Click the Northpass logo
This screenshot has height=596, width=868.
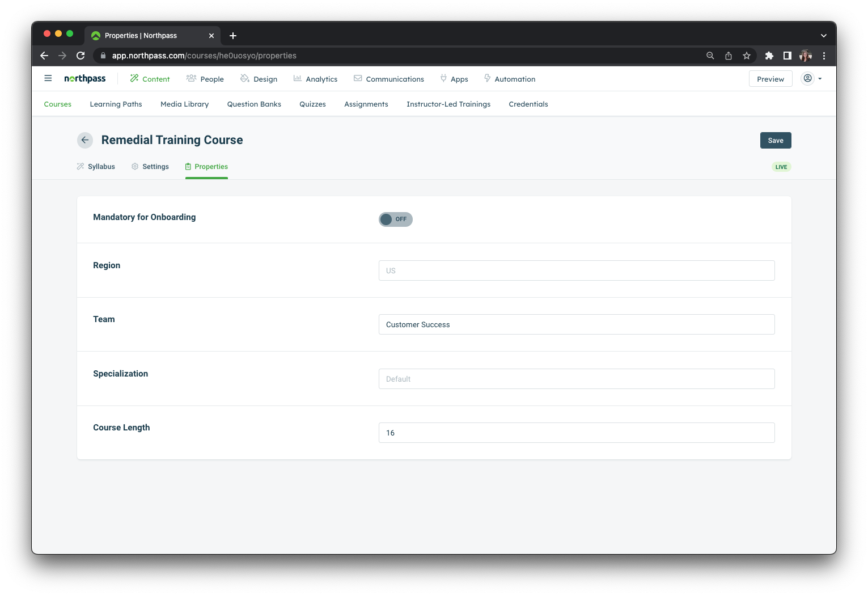click(85, 79)
